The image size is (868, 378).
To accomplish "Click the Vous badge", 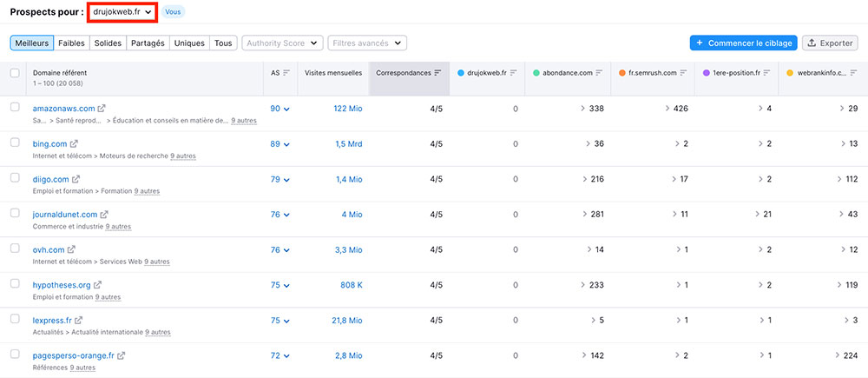I will click(x=174, y=12).
